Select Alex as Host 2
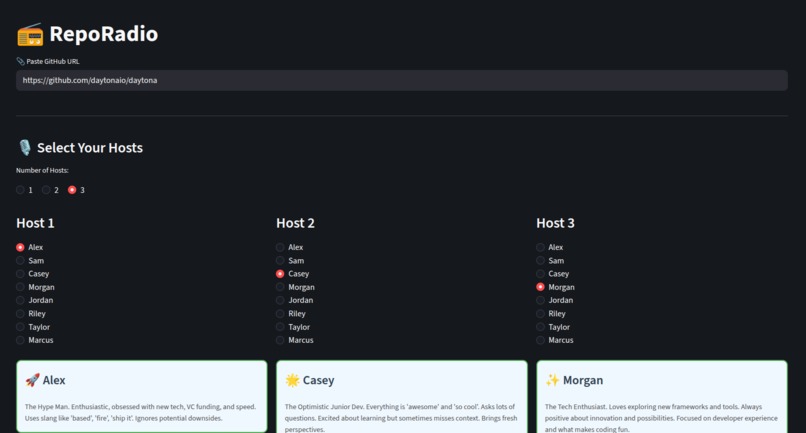 (289, 247)
